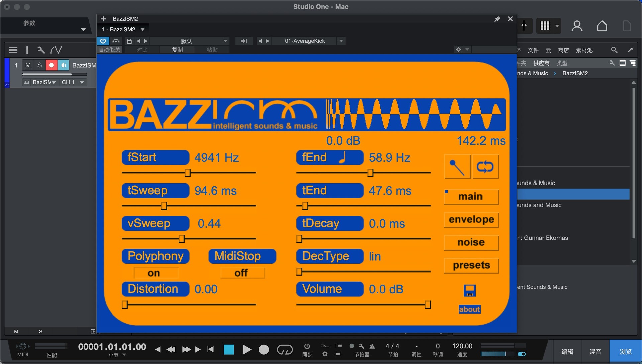Click the home start page icon
This screenshot has width=642, height=364.
602,26
